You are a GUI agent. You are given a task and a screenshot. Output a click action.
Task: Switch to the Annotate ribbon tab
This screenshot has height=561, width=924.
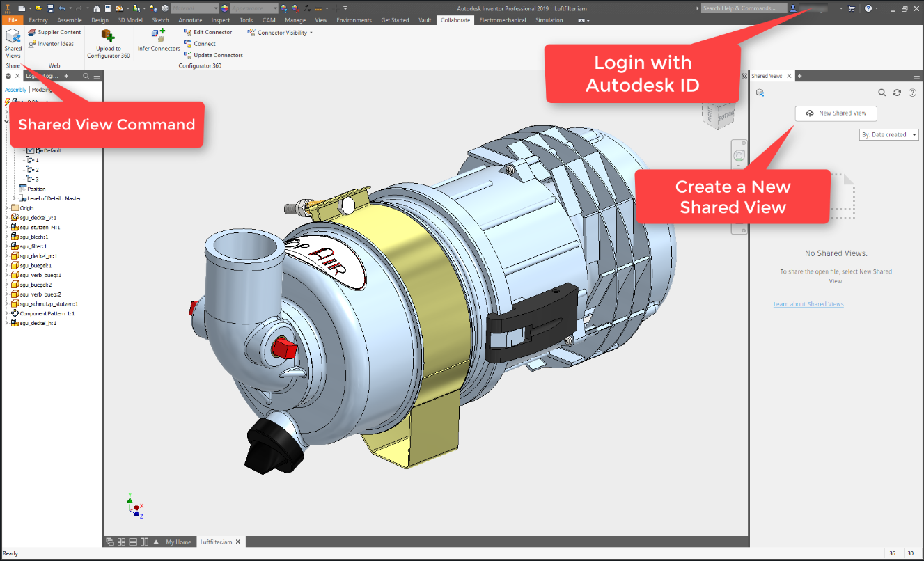(190, 20)
